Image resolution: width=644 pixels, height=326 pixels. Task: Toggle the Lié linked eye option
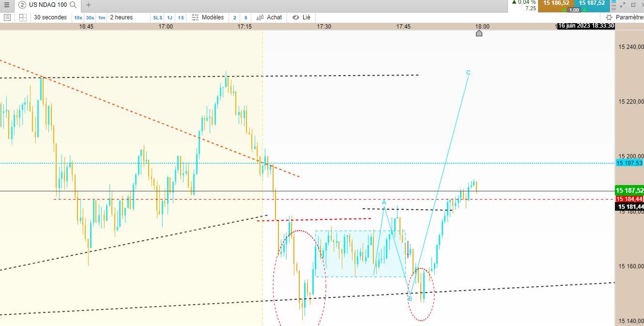point(301,17)
